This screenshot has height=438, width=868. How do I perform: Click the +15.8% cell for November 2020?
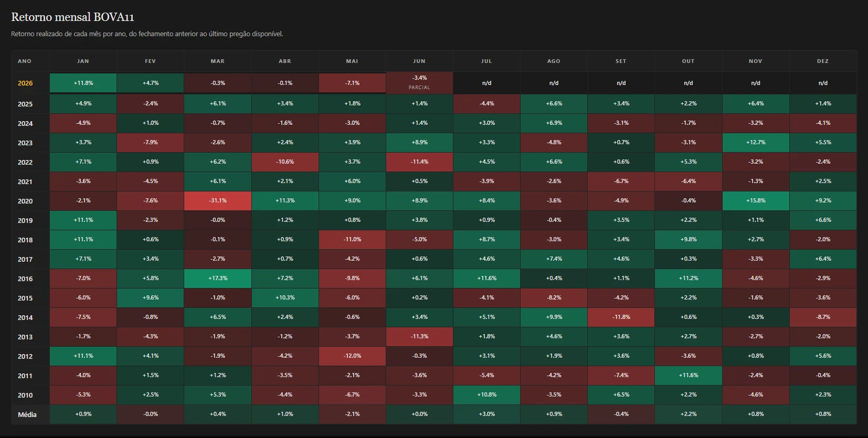click(x=756, y=200)
